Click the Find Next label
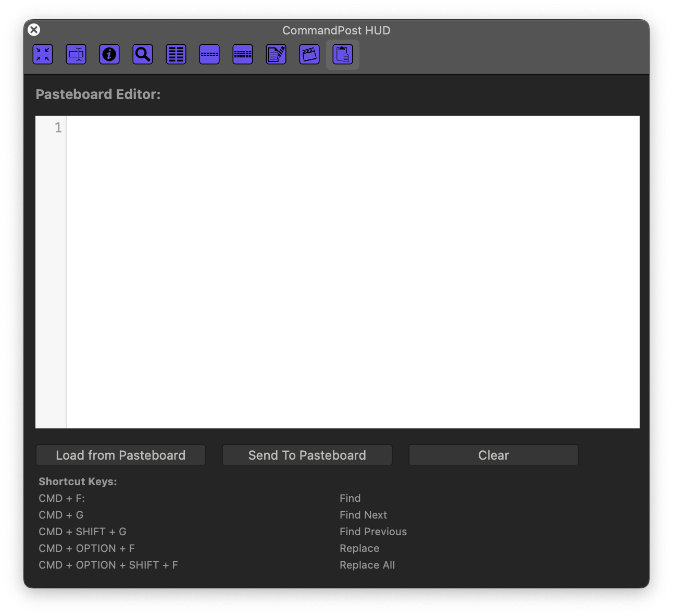Viewport: 673px width, 616px height. (363, 515)
